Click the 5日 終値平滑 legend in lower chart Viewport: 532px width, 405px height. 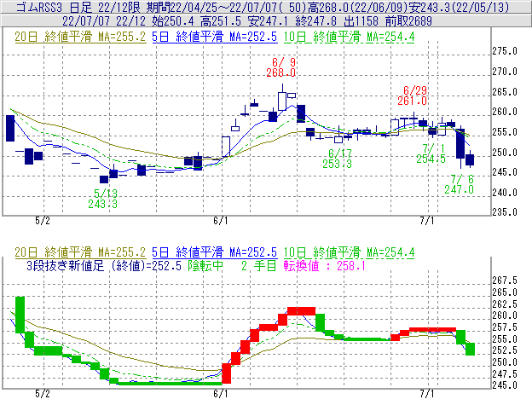215,252
